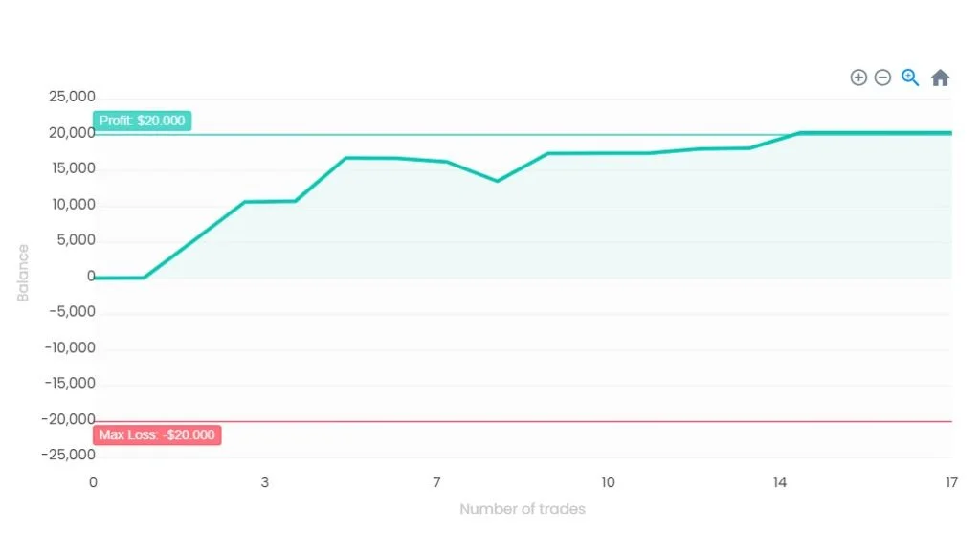This screenshot has height=557, width=980.
Task: Click the x-axis tick labeled 14
Action: click(x=779, y=482)
